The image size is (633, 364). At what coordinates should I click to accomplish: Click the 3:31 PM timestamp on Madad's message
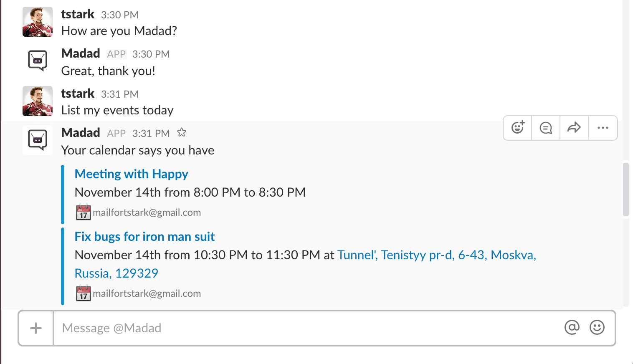click(x=151, y=134)
